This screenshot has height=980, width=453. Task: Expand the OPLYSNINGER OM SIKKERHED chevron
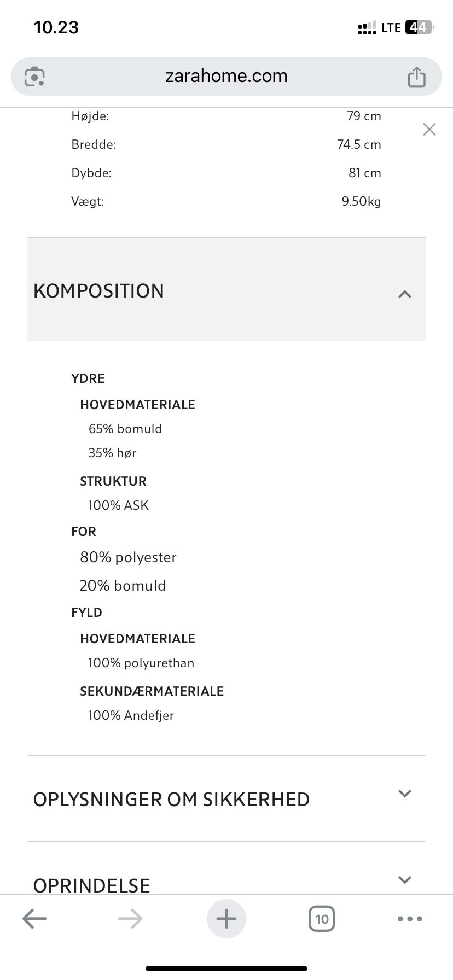pyautogui.click(x=405, y=794)
